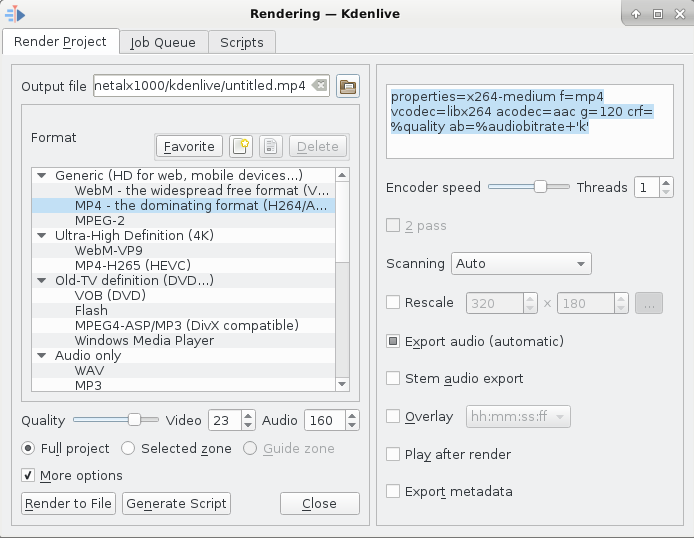The image size is (694, 538).
Task: Select Windows Media Player profile
Action: (x=184, y=341)
